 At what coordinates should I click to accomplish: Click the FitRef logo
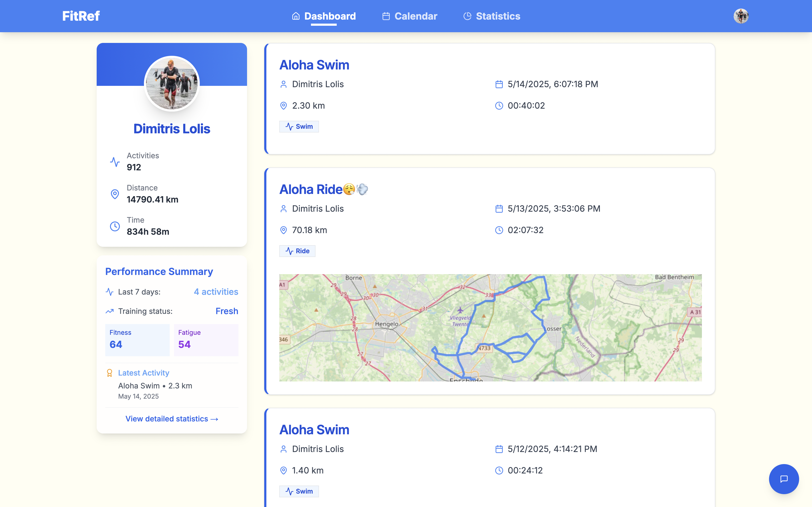[81, 16]
